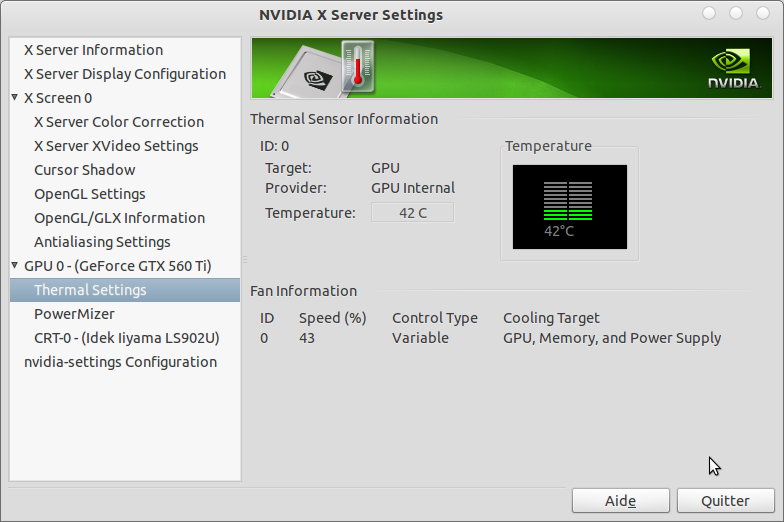
Task: Select X Server Display Configuration
Action: click(125, 74)
